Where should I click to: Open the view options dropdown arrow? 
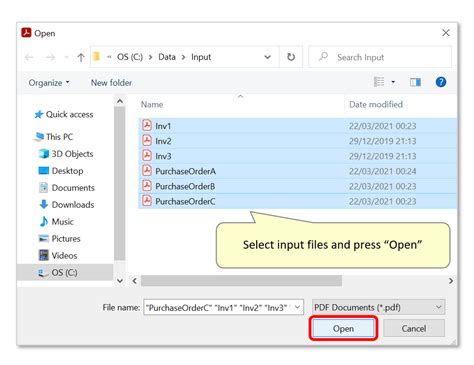pos(393,82)
